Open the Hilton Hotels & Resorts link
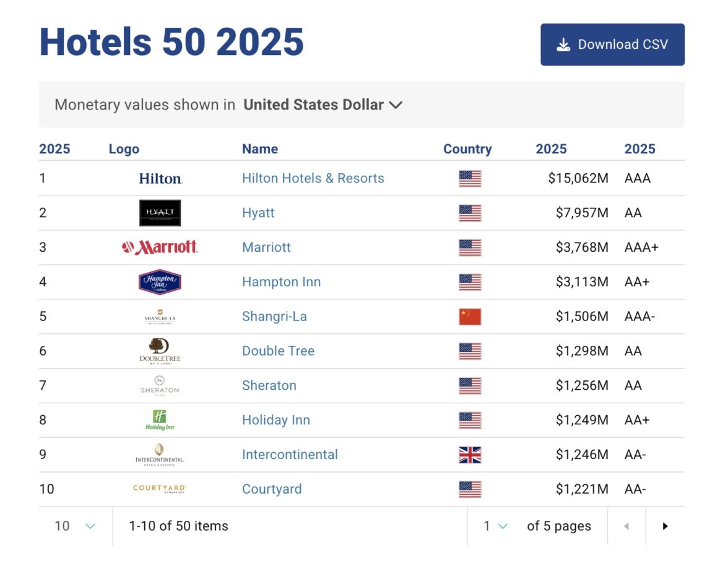Image resolution: width=728 pixels, height=566 pixels. [x=313, y=178]
